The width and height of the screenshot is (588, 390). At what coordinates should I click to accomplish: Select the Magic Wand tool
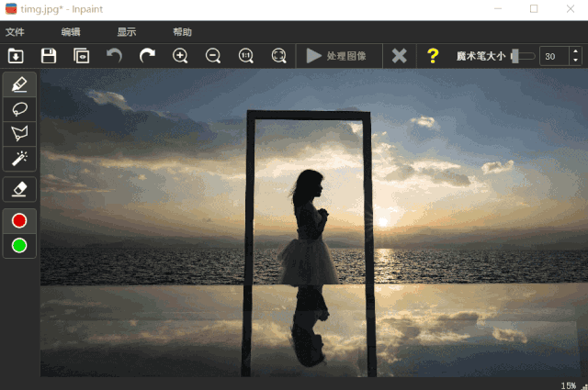click(x=19, y=159)
